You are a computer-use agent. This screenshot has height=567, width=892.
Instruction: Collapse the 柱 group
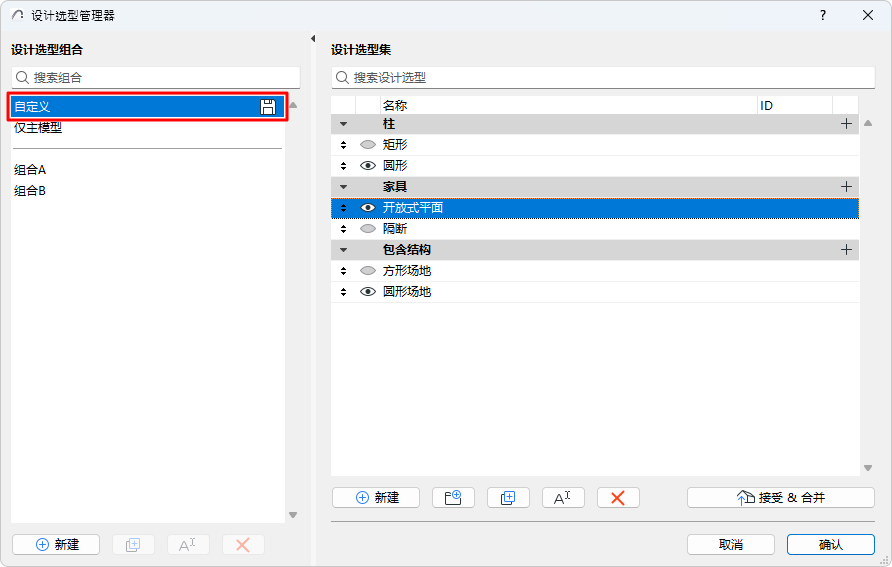click(x=343, y=124)
